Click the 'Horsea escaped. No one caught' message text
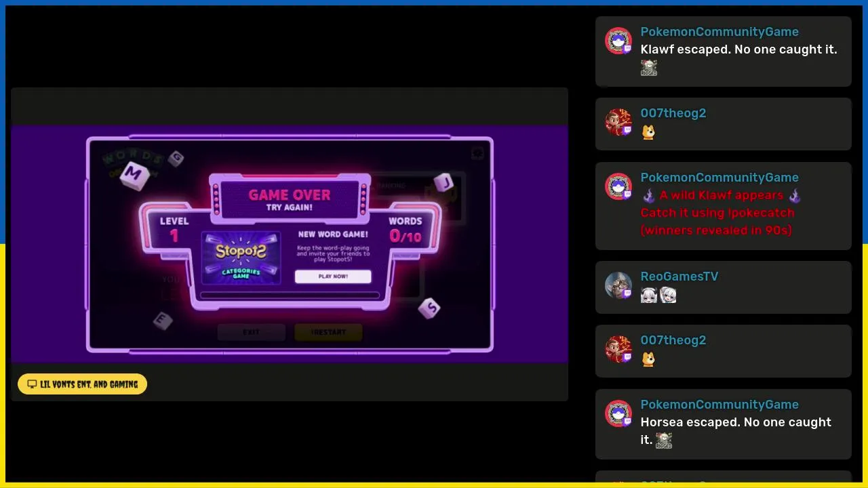This screenshot has height=488, width=868. [x=736, y=422]
